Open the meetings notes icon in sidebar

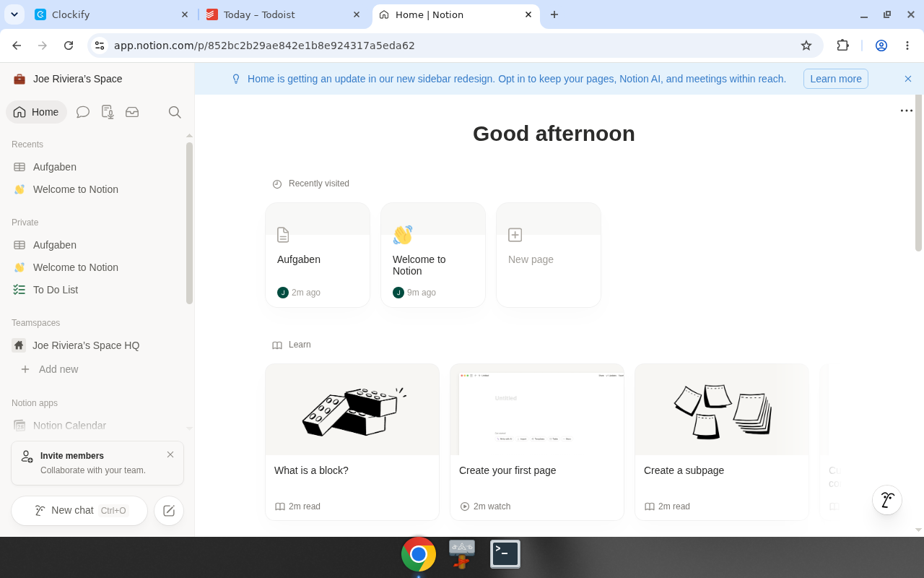pyautogui.click(x=108, y=112)
